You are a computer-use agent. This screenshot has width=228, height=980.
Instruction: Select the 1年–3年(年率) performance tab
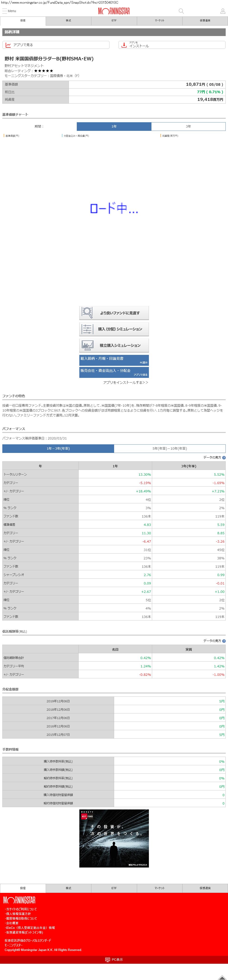pyautogui.click(x=58, y=449)
